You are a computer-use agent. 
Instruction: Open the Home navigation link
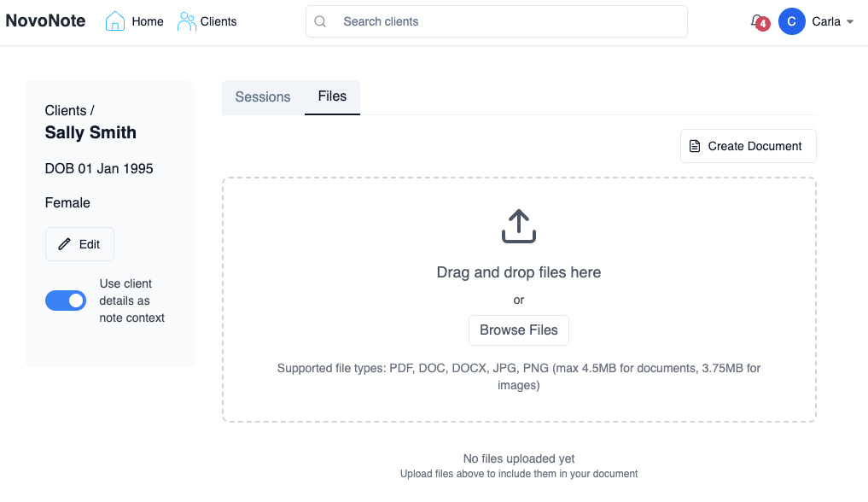click(147, 21)
